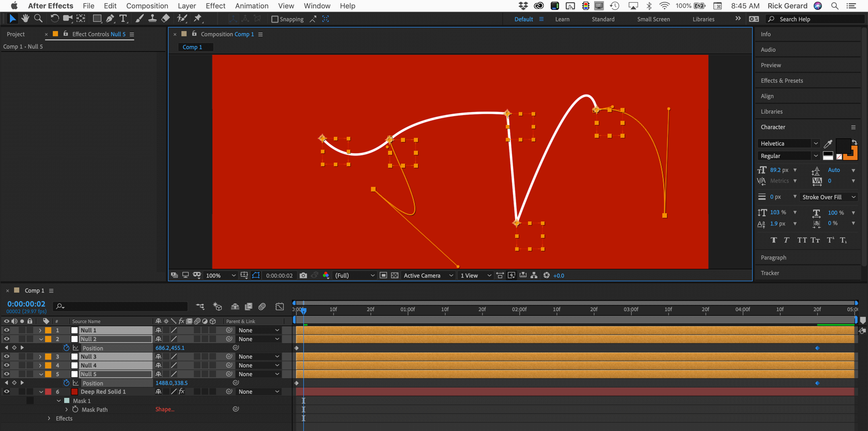Apply Faux Bold in Character panel

coord(773,240)
